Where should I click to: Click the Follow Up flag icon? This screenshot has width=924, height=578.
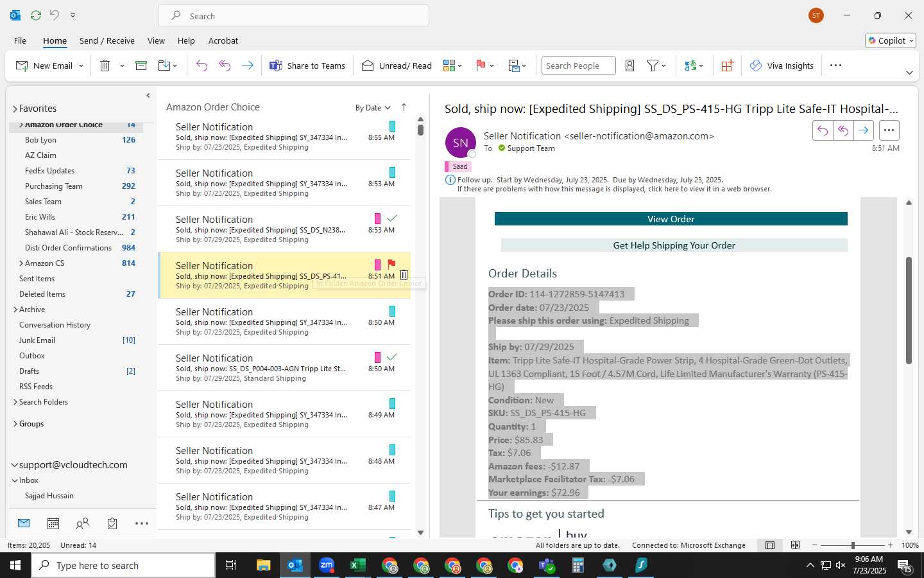481,66
